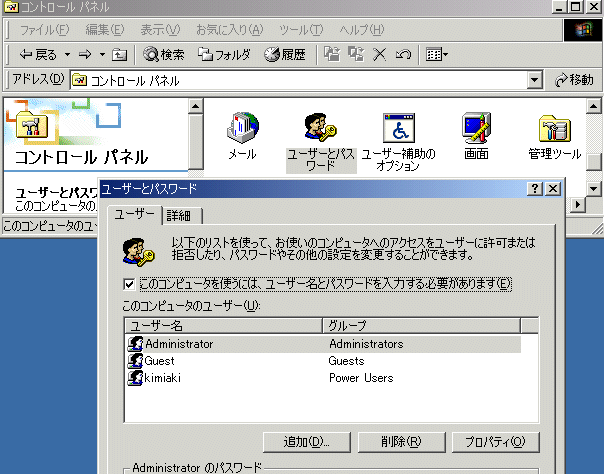Open the お気に入り(A) menu
This screenshot has width=604, height=474.
tap(230, 30)
